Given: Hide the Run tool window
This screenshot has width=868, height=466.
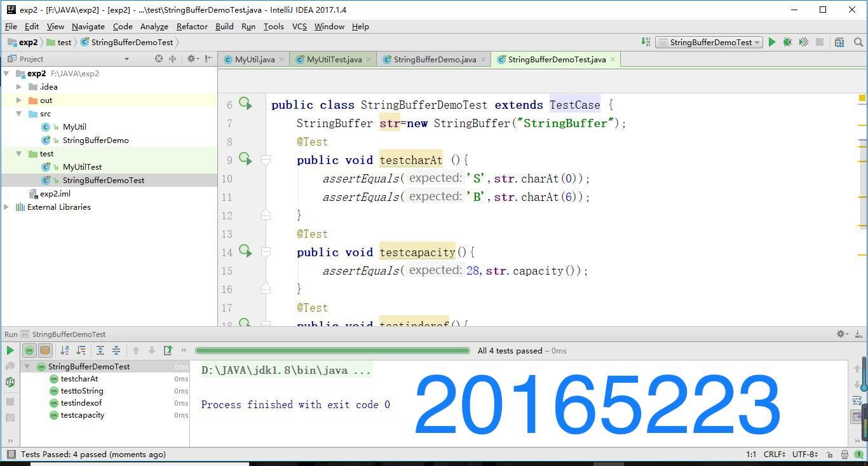Looking at the screenshot, I should pos(858,334).
